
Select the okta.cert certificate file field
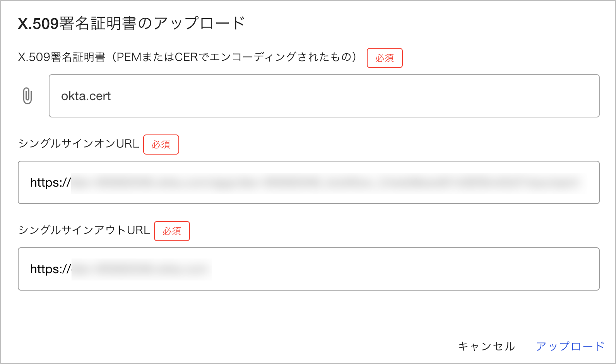[324, 96]
